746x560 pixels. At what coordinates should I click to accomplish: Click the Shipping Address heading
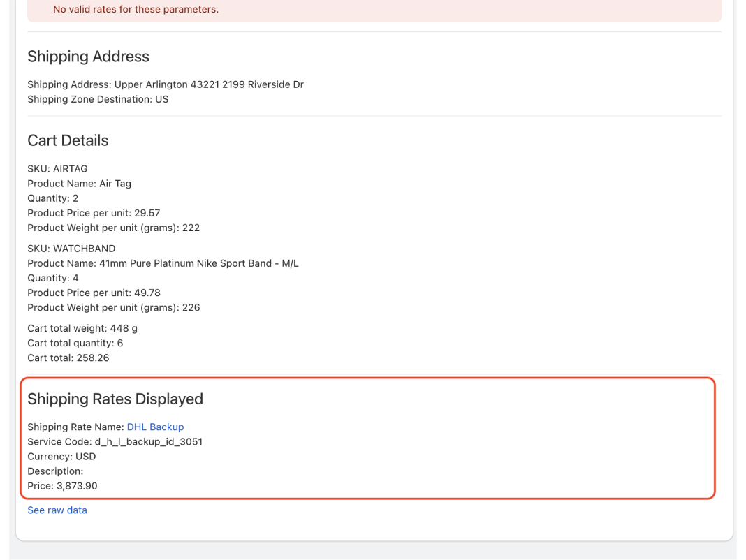[89, 57]
